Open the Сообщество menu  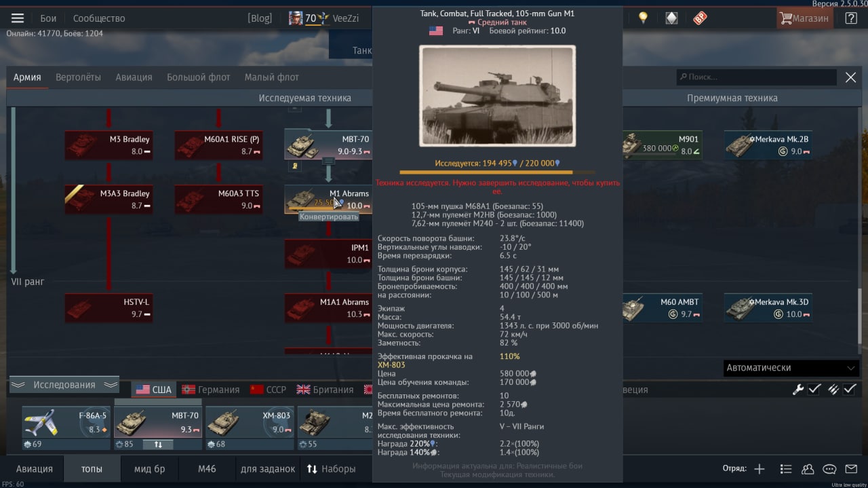point(99,18)
